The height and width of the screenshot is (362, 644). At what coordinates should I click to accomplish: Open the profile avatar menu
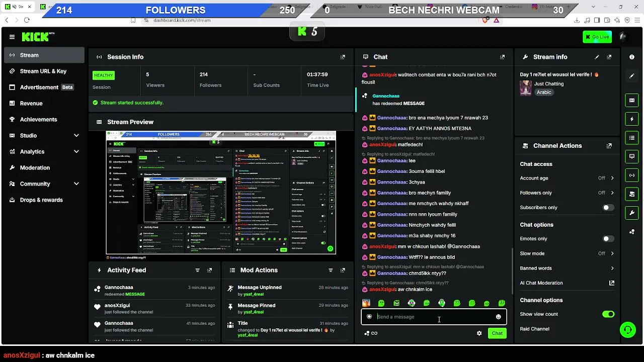(x=624, y=37)
